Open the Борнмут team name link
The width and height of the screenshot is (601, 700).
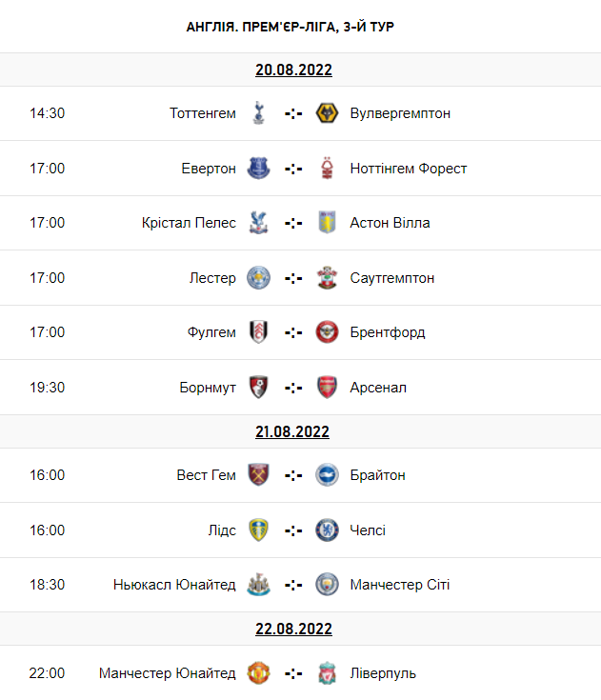click(x=208, y=388)
